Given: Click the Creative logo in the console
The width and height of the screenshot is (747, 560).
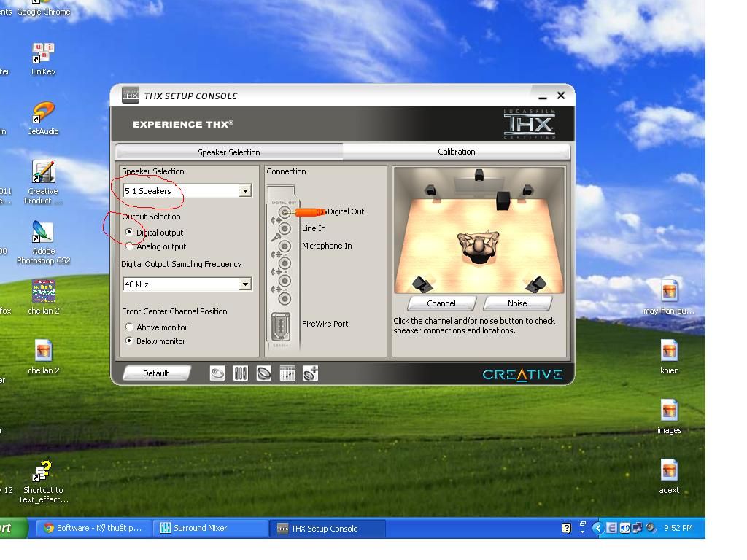Looking at the screenshot, I should (x=522, y=374).
